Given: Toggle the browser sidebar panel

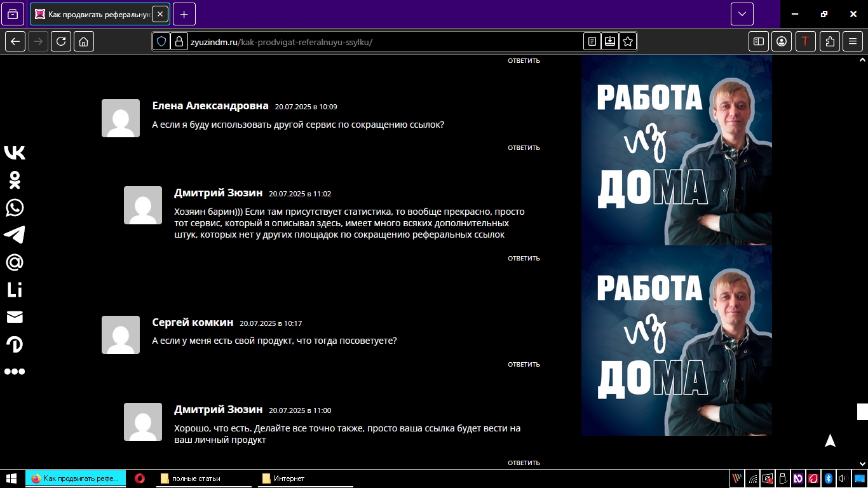Looking at the screenshot, I should [x=758, y=41].
